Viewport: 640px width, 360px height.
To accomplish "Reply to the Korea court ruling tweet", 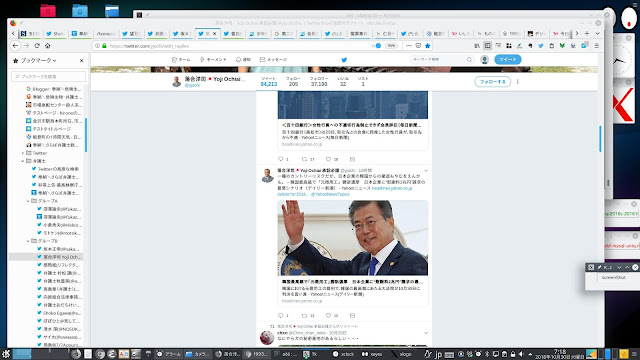I will 280,316.
